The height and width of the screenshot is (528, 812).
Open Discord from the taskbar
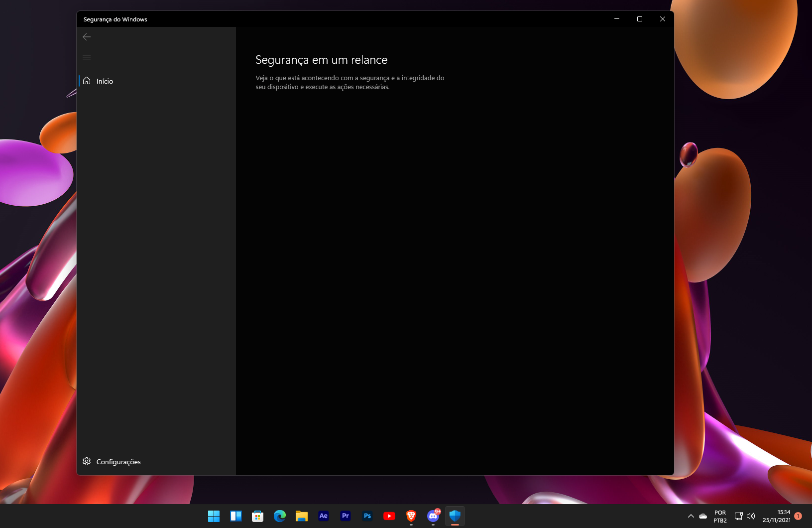[x=433, y=516]
